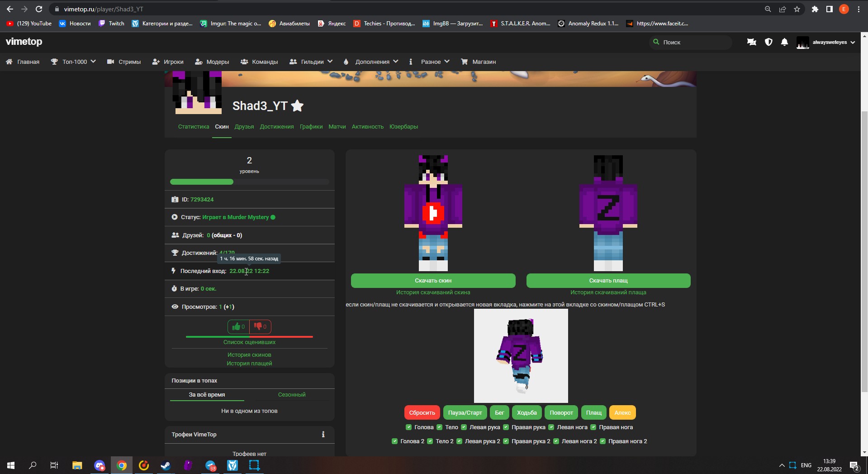
Task: Click the thumbs up like icon
Action: tap(237, 326)
